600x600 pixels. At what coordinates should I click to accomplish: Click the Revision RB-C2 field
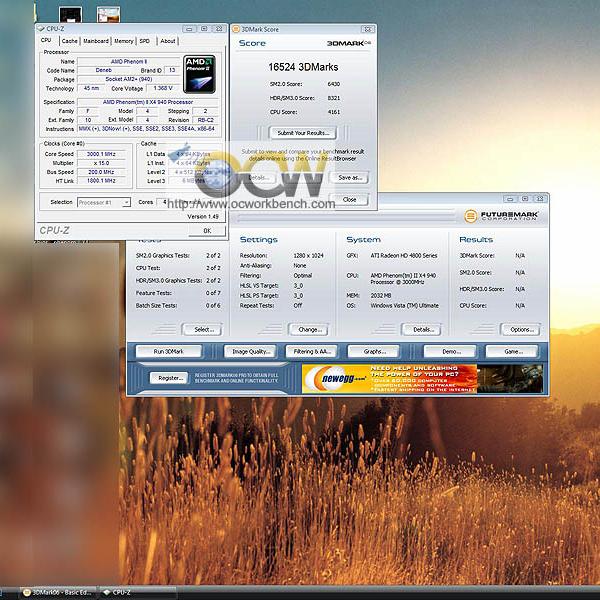205,120
